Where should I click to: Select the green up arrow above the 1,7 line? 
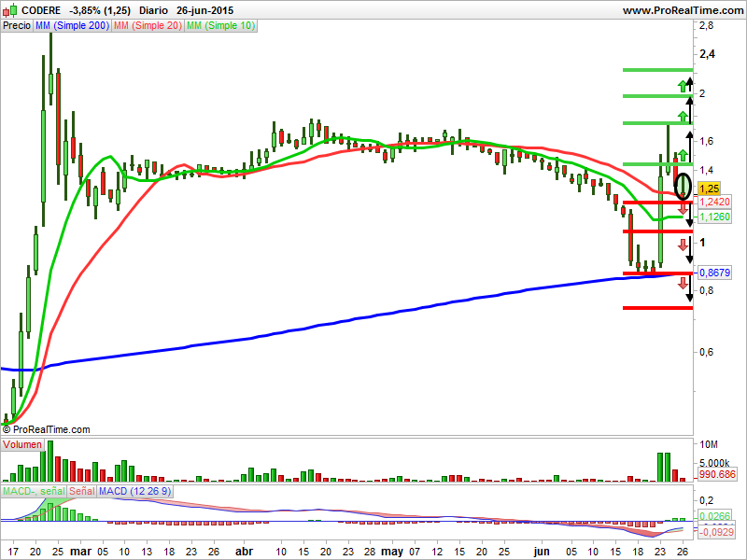(x=682, y=154)
